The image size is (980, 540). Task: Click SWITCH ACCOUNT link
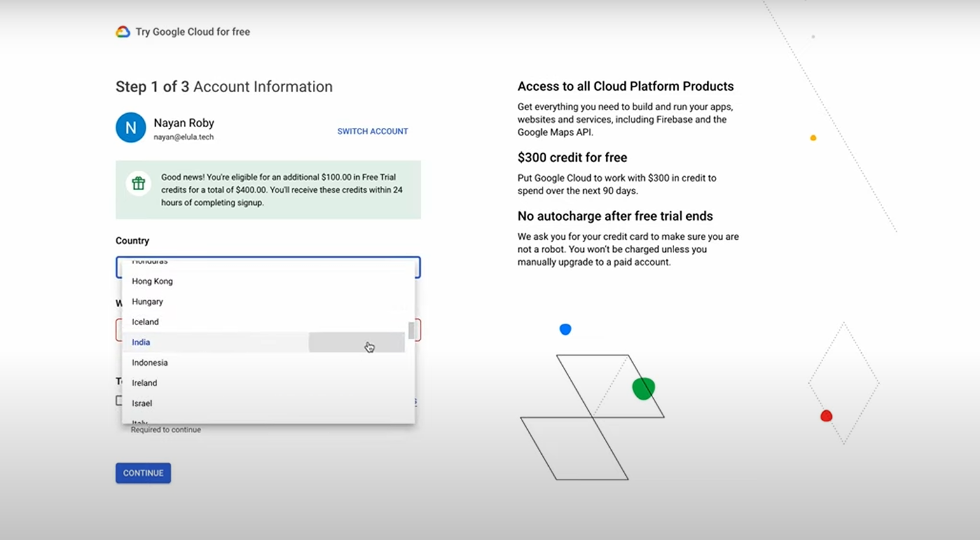[373, 131]
